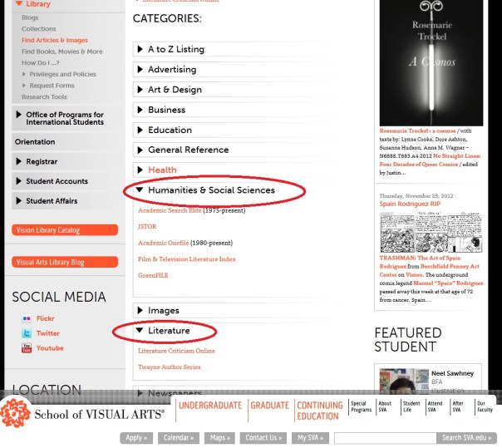Open the Twayne Author Series link

click(x=170, y=367)
